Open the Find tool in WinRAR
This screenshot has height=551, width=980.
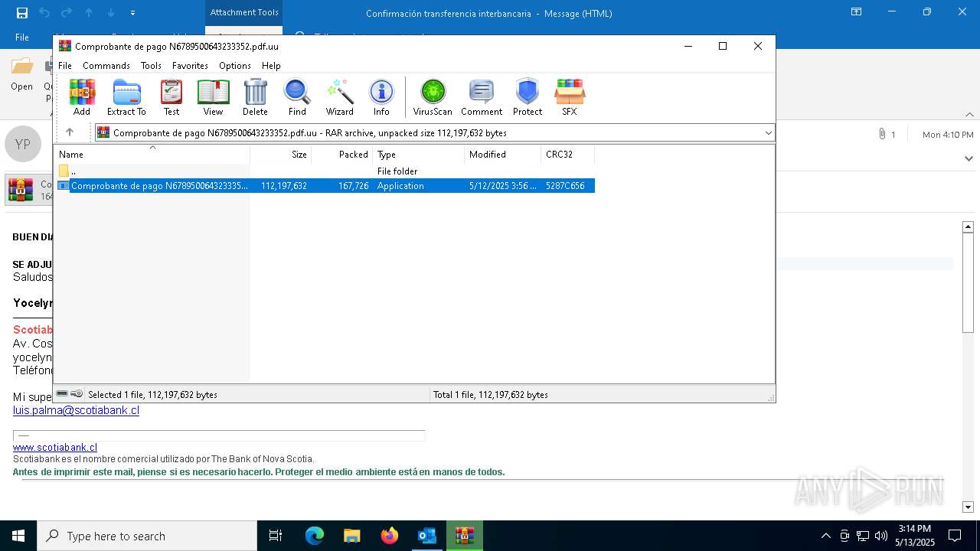click(x=297, y=97)
